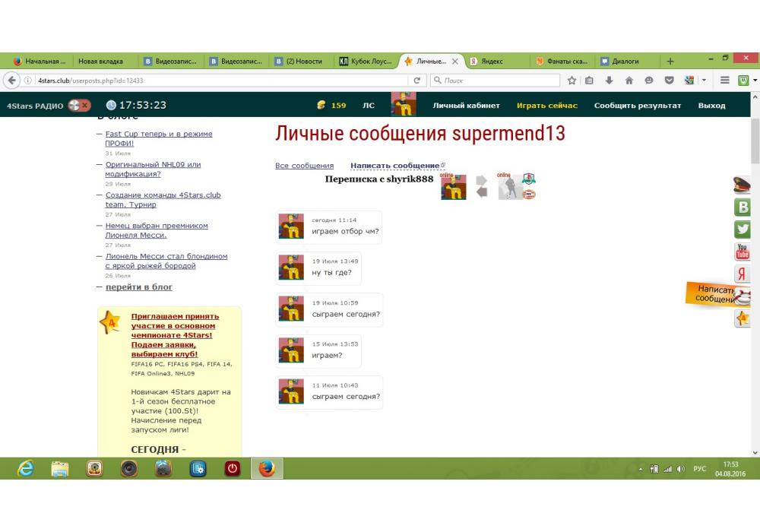This screenshot has height=532, width=760.
Task: Click the user avatar in the top navigation bar
Action: tap(404, 103)
